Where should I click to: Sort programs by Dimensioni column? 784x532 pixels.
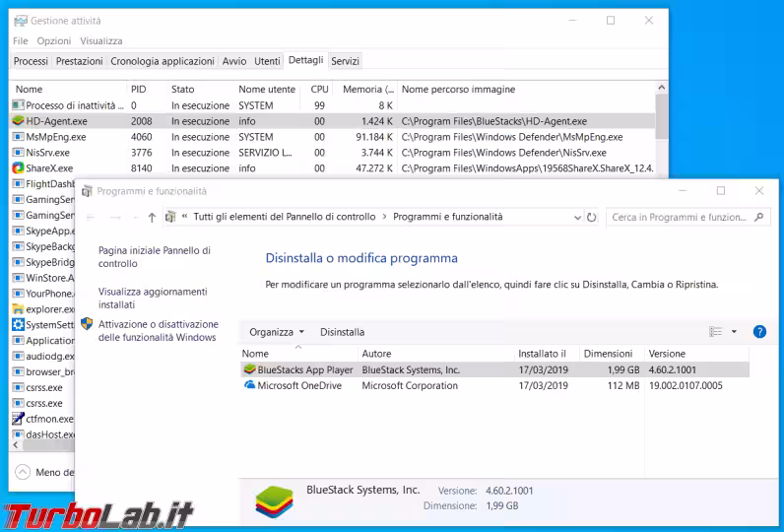[x=612, y=354]
